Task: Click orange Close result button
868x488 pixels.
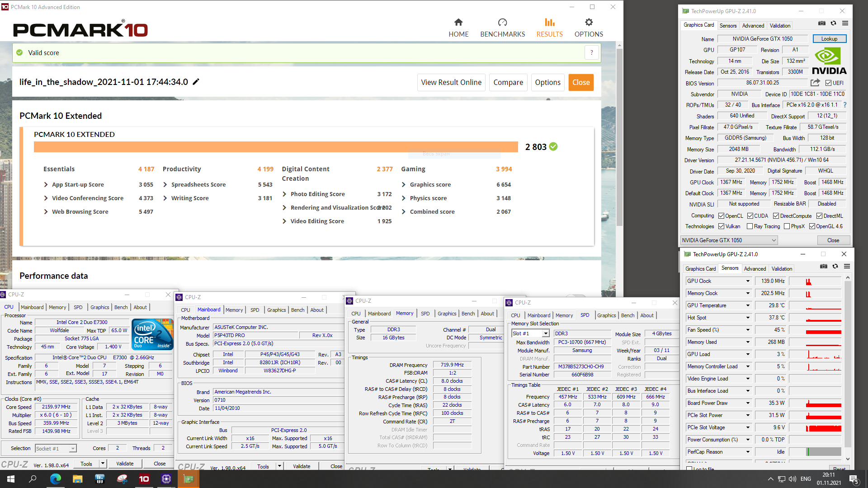Action: [x=581, y=82]
